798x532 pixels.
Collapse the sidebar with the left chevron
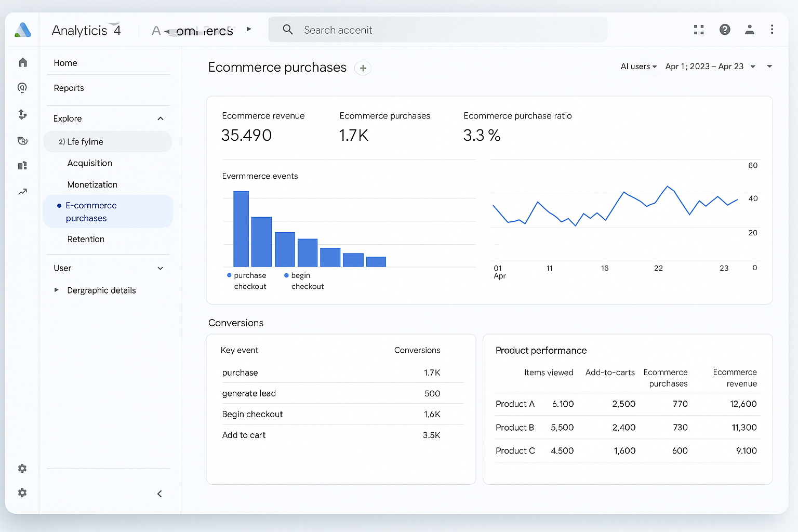click(x=159, y=494)
